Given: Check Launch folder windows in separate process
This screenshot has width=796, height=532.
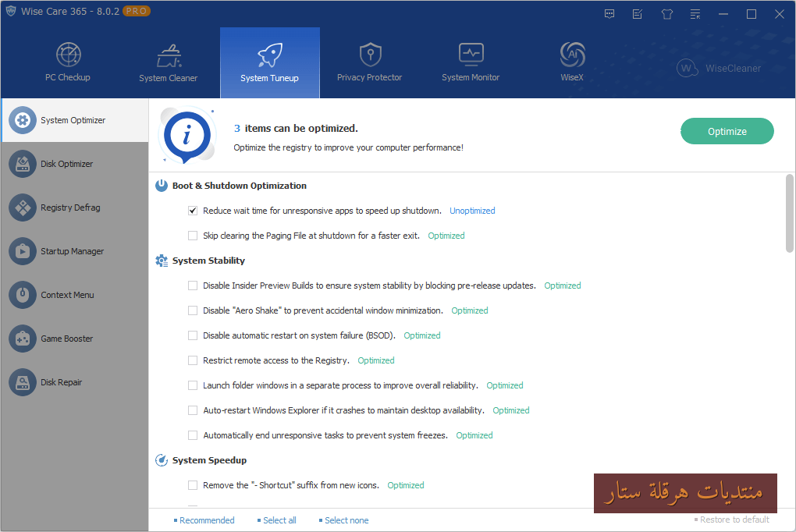Looking at the screenshot, I should click(193, 385).
